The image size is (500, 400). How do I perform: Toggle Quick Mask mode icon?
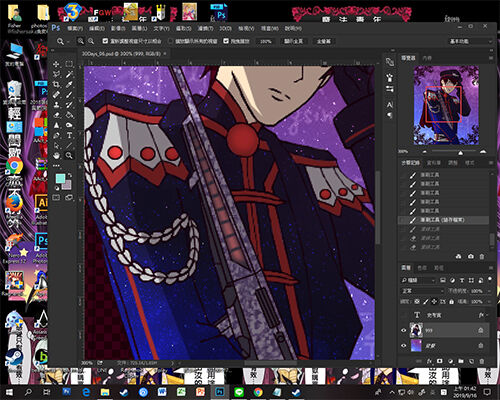[56, 198]
